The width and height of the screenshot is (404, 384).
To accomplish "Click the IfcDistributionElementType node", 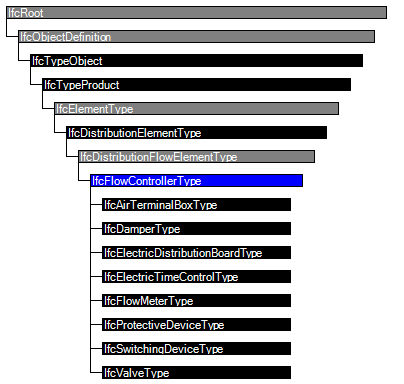I will (x=196, y=133).
